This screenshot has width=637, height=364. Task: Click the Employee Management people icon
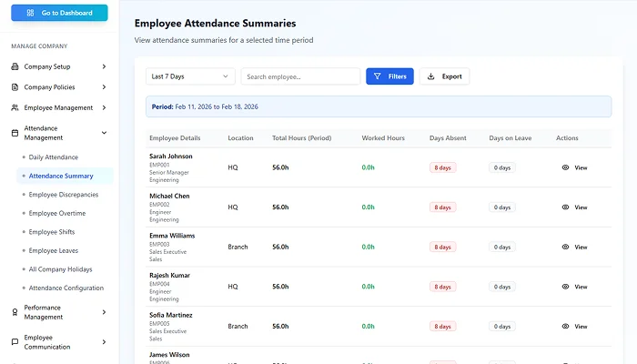(15, 107)
